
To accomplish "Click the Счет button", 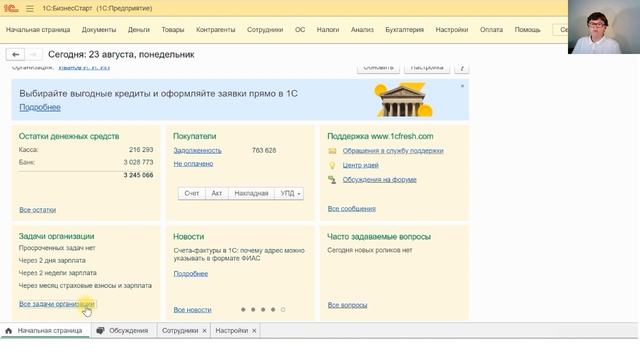I will pos(191,193).
